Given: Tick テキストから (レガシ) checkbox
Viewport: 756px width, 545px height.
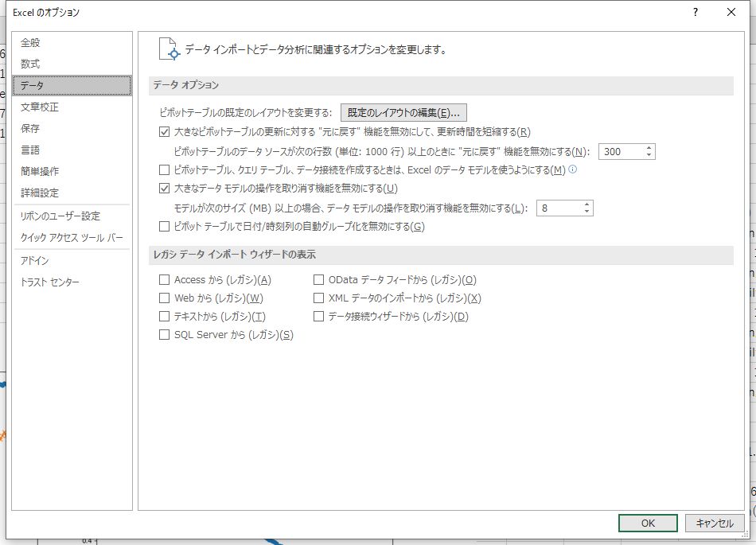Looking at the screenshot, I should [165, 317].
